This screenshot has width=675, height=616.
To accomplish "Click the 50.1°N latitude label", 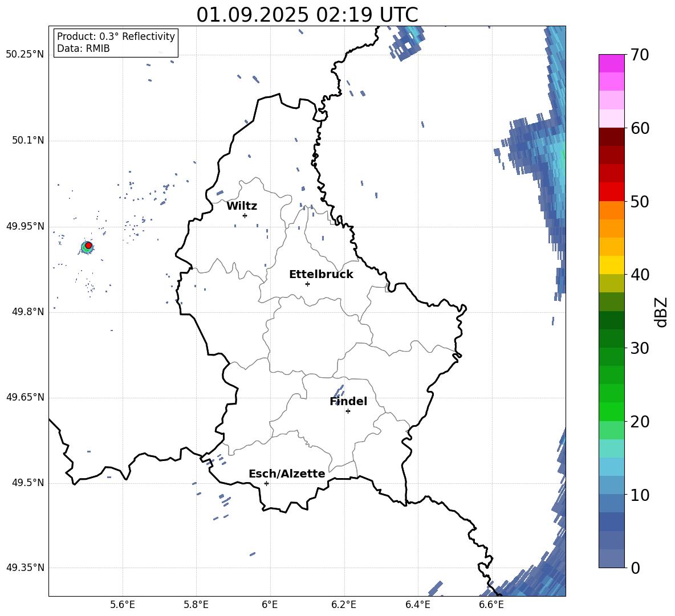I will pos(27,140).
